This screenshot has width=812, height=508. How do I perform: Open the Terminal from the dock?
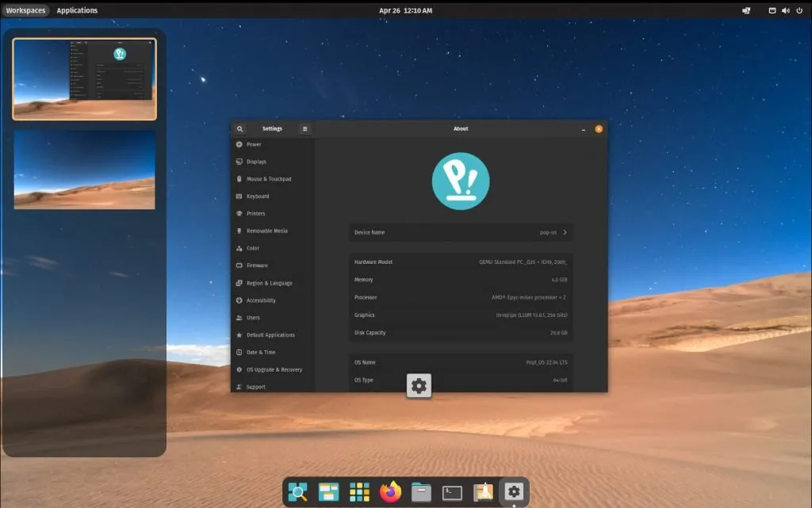click(452, 491)
